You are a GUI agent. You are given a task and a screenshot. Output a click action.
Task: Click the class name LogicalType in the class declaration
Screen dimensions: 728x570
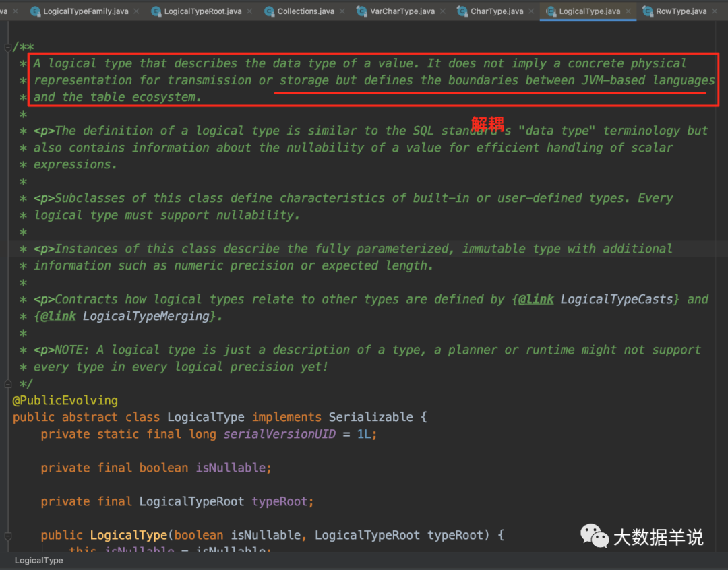point(206,417)
